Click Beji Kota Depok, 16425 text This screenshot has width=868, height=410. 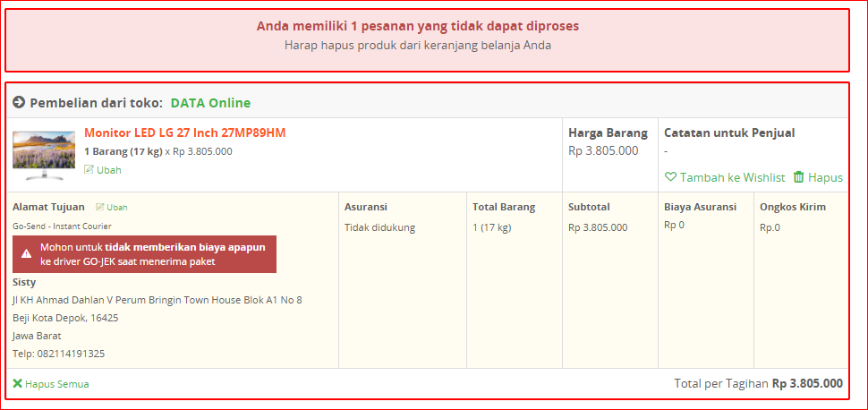click(x=65, y=318)
